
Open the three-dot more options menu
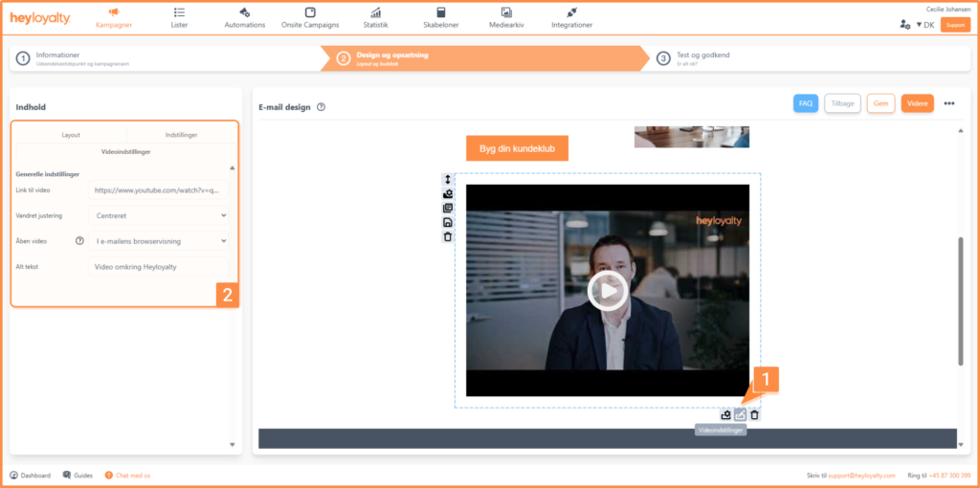pyautogui.click(x=949, y=103)
